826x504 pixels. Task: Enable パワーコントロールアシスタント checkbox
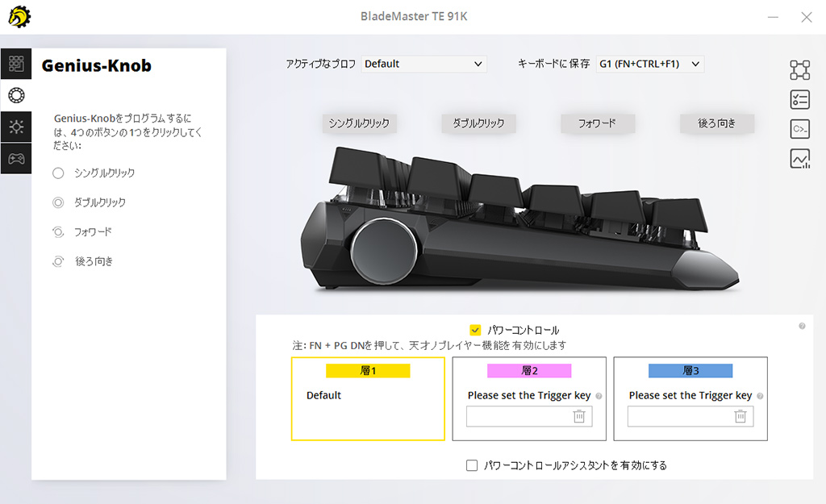coord(472,465)
